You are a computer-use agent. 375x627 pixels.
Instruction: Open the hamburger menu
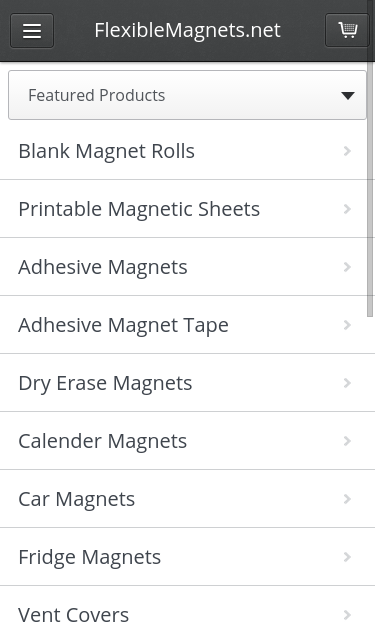pyautogui.click(x=32, y=31)
